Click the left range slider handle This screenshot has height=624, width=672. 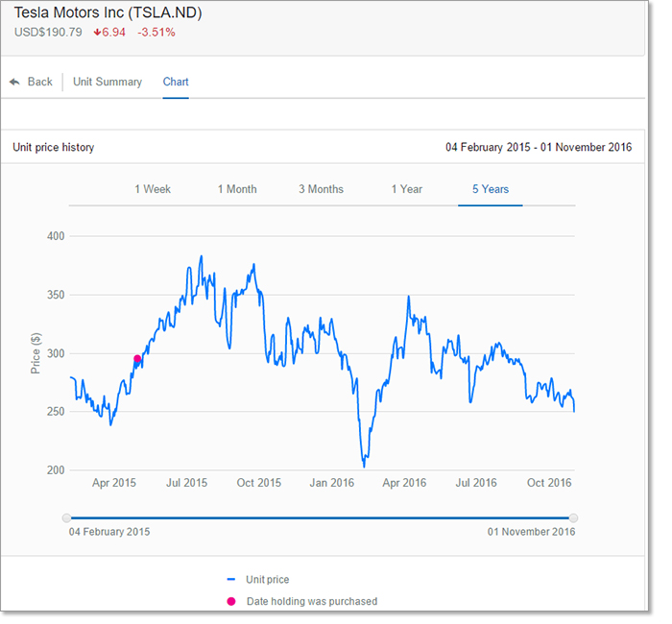[x=66, y=518]
